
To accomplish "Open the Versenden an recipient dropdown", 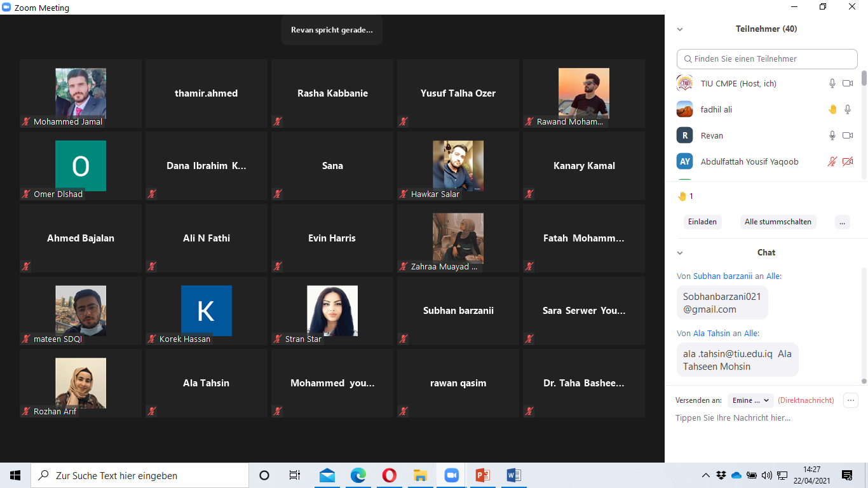I will coord(750,400).
